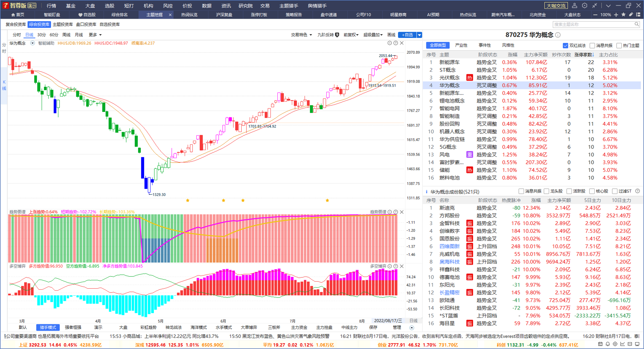Click the 2022/08/17 date marker on chart axis

coord(388,321)
